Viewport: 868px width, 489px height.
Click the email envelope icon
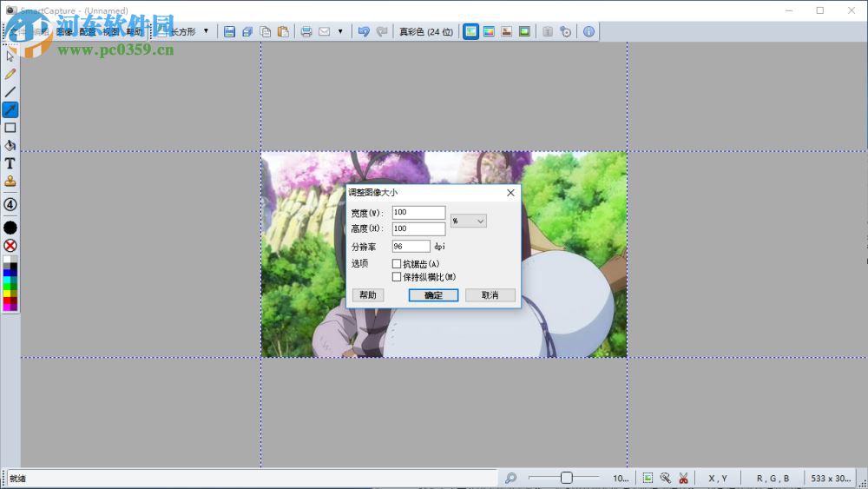(x=325, y=31)
